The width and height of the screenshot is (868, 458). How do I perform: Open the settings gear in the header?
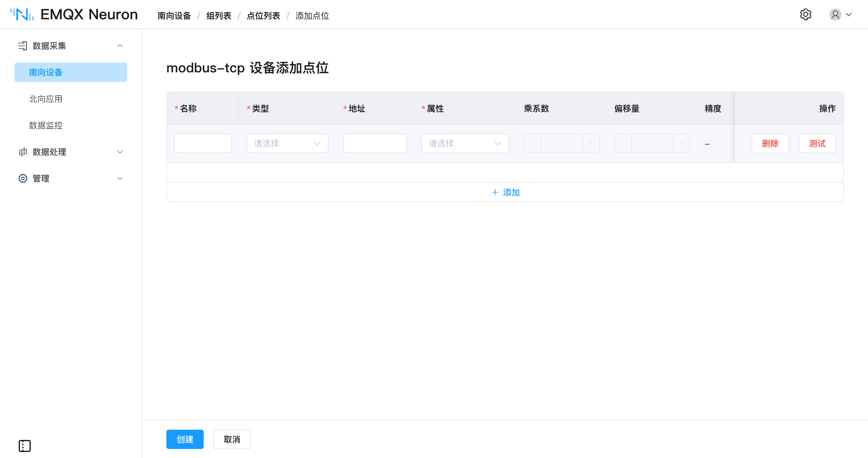[x=806, y=14]
